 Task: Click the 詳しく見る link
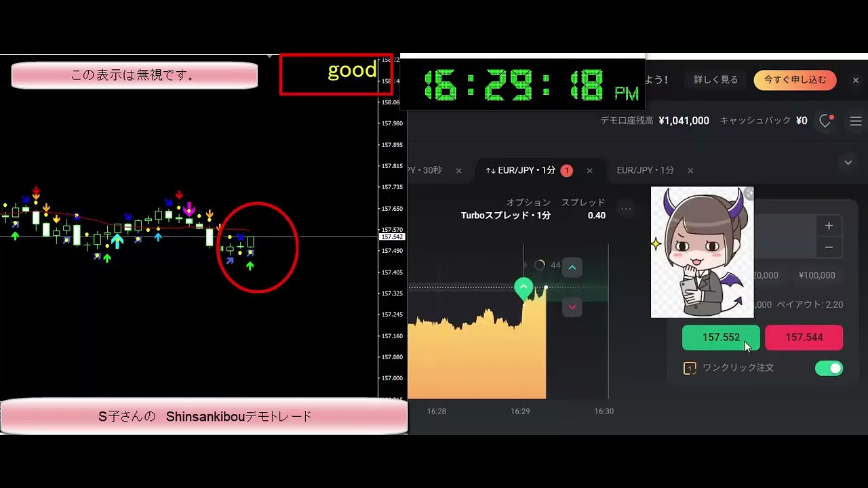tap(715, 80)
